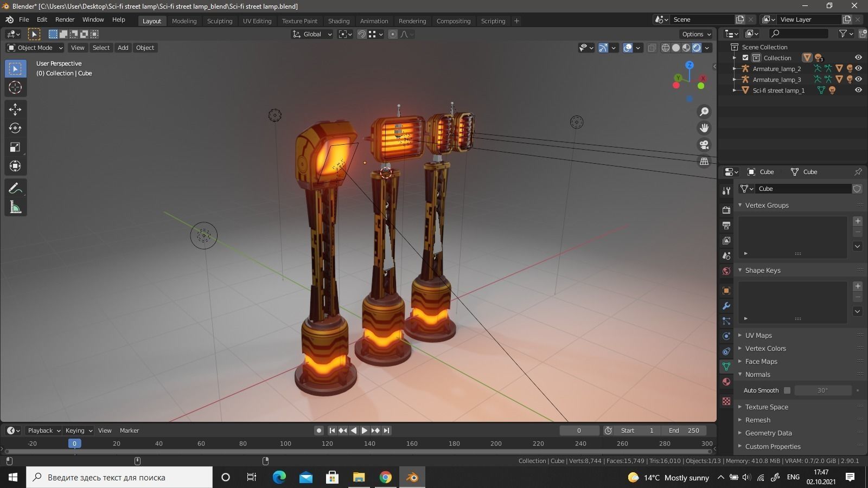868x488 pixels.
Task: Open Texture properties checker tab
Action: [726, 401]
